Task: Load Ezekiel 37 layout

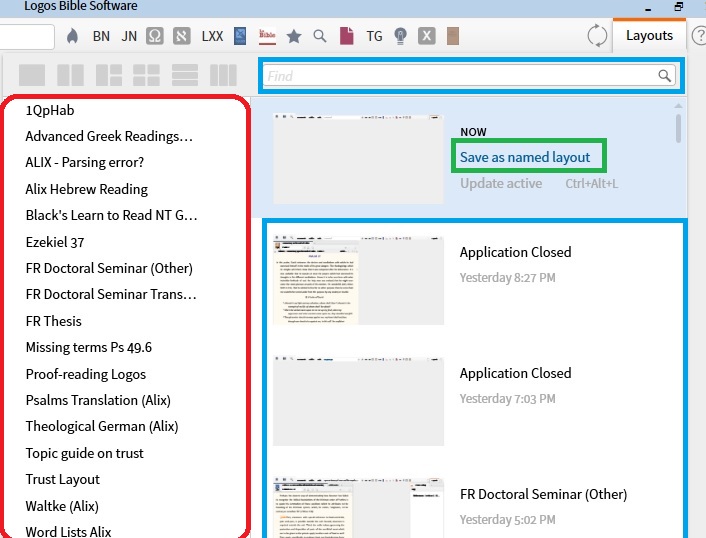Action: [x=55, y=242]
